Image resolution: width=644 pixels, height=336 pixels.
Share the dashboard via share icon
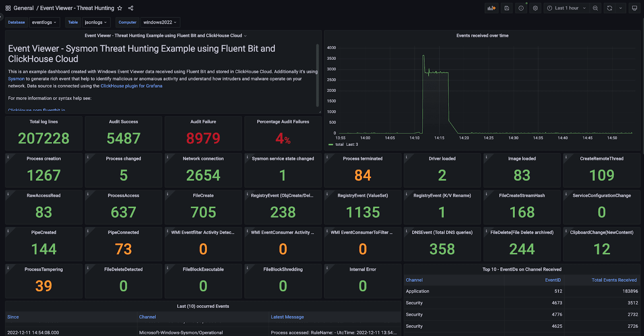pos(131,8)
